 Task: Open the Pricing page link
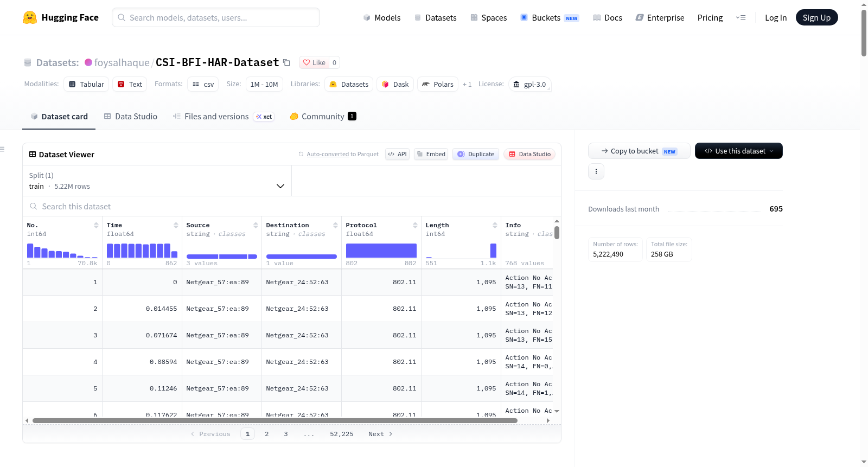710,18
